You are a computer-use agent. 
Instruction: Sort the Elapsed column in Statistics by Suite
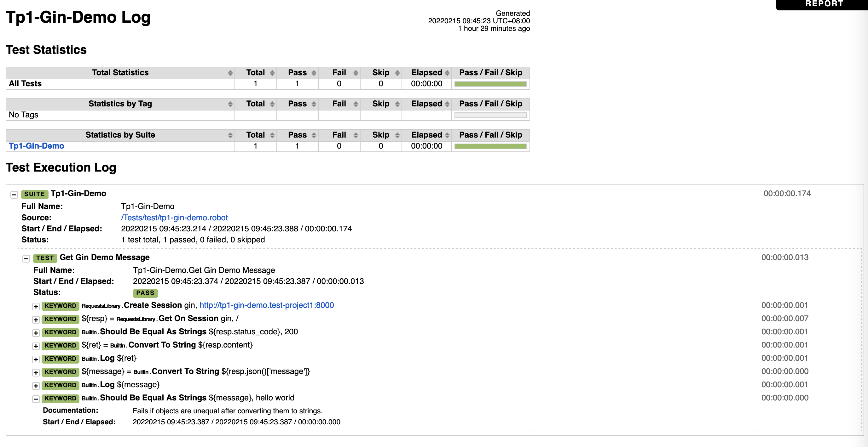click(x=447, y=135)
